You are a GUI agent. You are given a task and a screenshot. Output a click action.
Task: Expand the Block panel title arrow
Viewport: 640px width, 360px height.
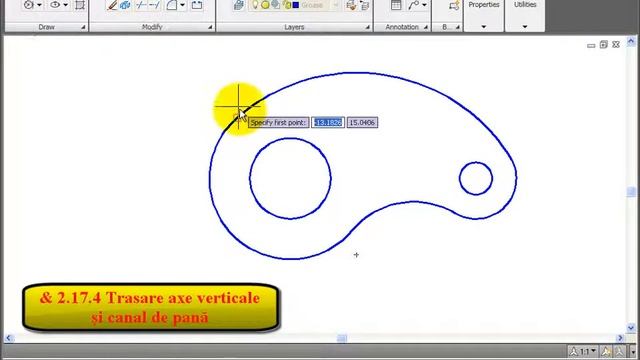pyautogui.click(x=458, y=27)
